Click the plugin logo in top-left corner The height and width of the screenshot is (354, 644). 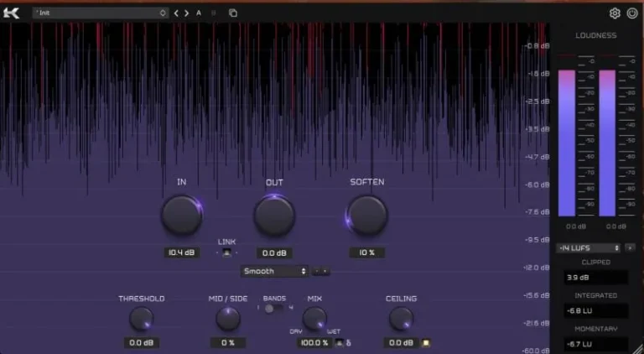(12, 13)
